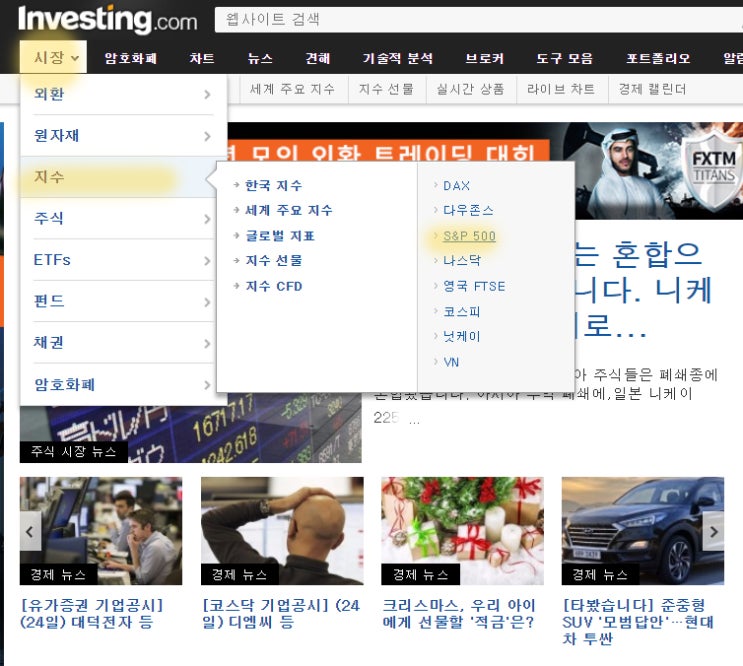This screenshot has width=743, height=666.
Task: Select the 세계 주요 지수 sub-tab
Action: click(x=292, y=89)
